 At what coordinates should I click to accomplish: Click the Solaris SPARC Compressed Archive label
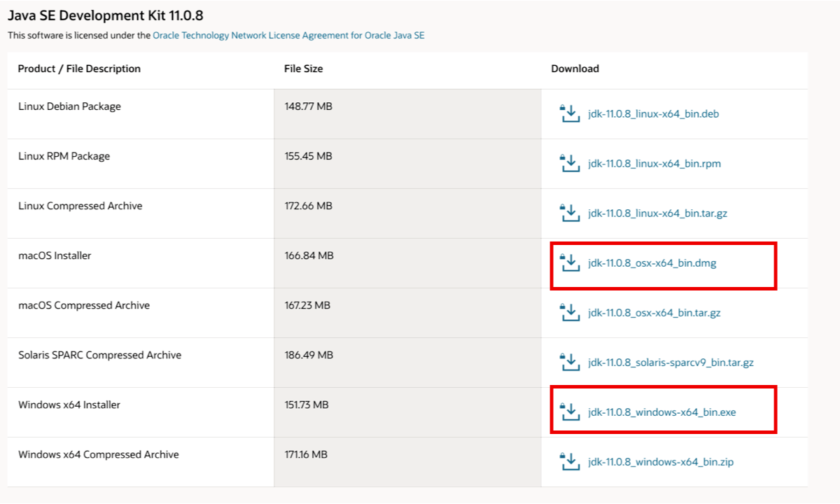pyautogui.click(x=99, y=355)
